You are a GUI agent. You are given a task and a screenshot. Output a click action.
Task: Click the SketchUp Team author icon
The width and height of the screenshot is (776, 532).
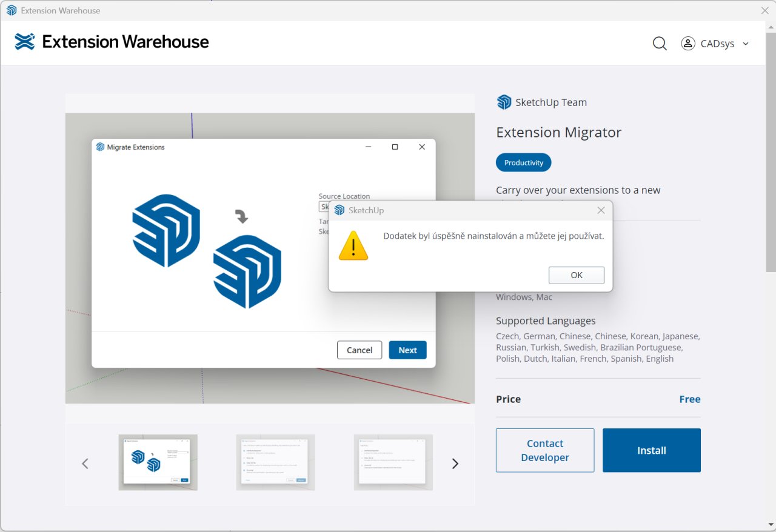[x=504, y=102]
